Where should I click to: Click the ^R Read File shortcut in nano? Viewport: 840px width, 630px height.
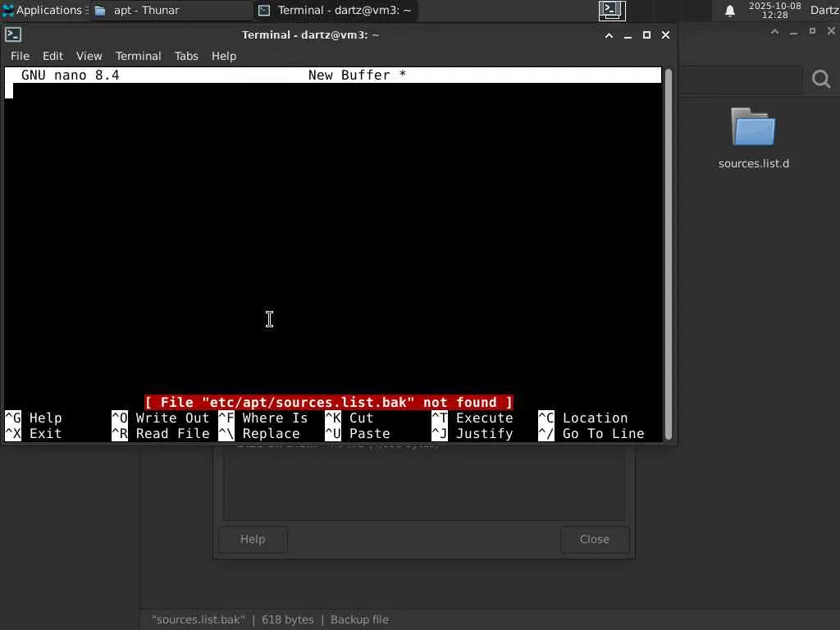tap(160, 433)
